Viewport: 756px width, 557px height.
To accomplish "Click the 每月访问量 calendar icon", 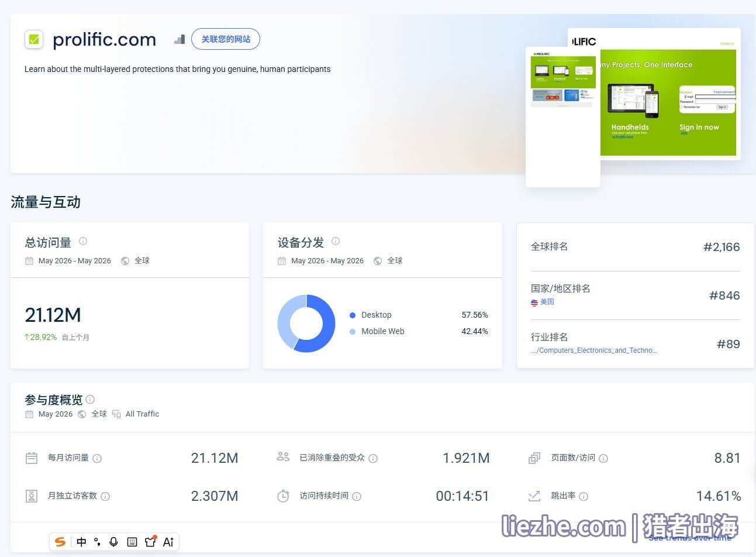I will pos(32,458).
